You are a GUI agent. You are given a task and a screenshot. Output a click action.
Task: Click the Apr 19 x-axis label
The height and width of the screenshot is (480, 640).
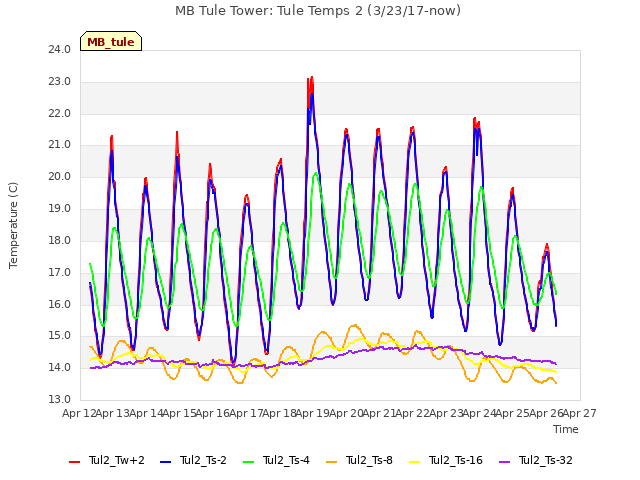click(x=313, y=413)
